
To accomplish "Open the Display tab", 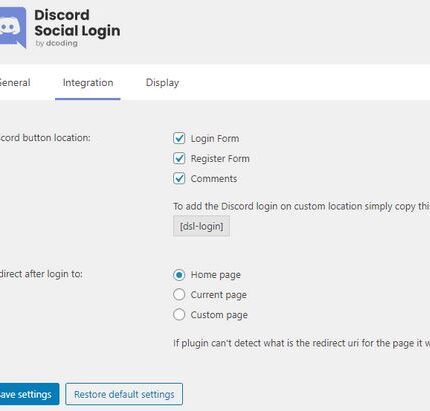I will pos(162,82).
